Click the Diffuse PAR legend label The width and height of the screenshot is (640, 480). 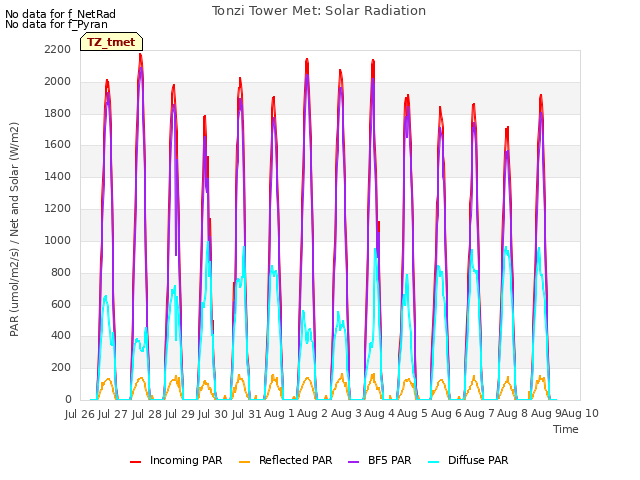click(x=478, y=460)
